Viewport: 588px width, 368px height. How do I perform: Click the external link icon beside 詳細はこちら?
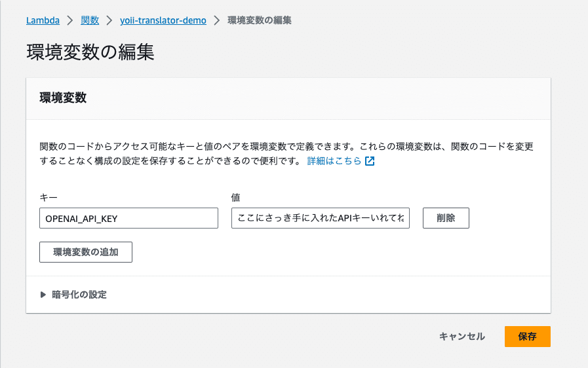370,161
